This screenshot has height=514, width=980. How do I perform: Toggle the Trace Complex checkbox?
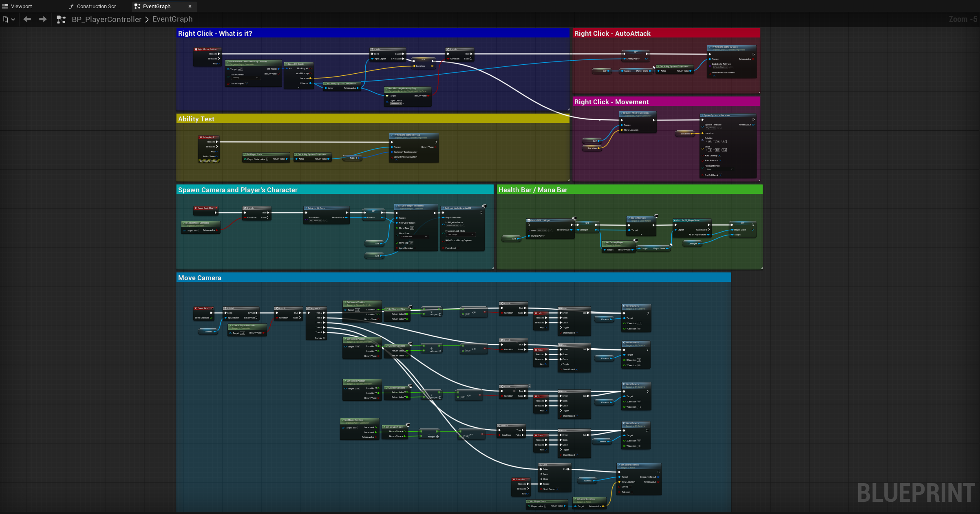pos(247,83)
